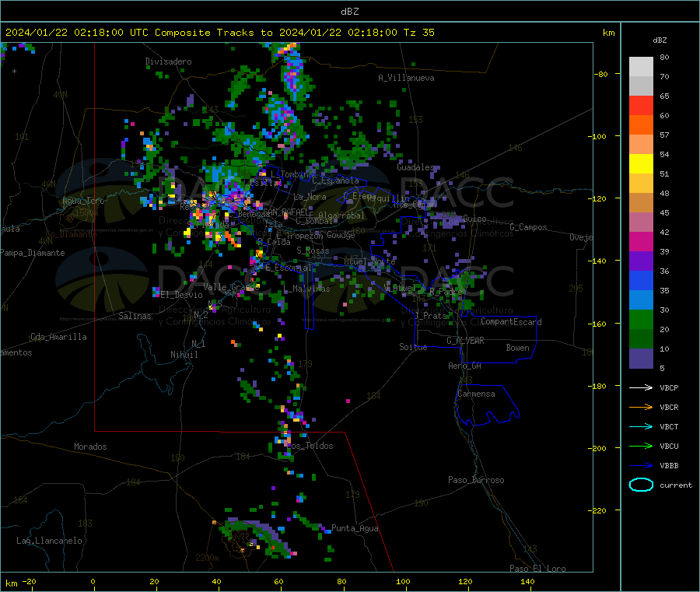Click the blue VBBB arrow in legend
Viewport: 700px width, 592px height.
(x=641, y=465)
